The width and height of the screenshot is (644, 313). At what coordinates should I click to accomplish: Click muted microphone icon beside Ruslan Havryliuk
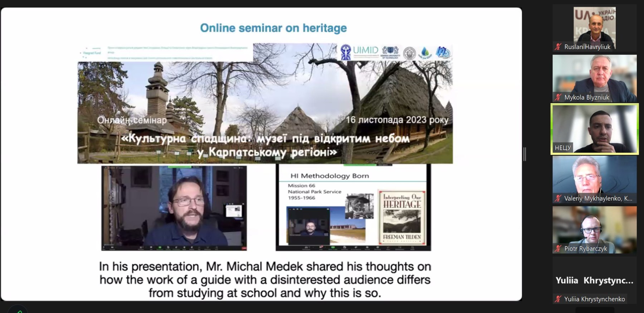[558, 47]
